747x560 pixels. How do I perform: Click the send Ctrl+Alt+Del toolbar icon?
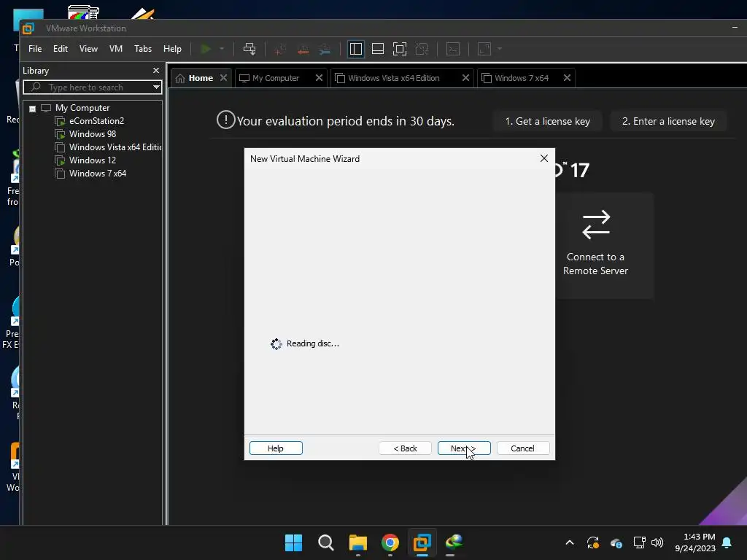click(249, 49)
